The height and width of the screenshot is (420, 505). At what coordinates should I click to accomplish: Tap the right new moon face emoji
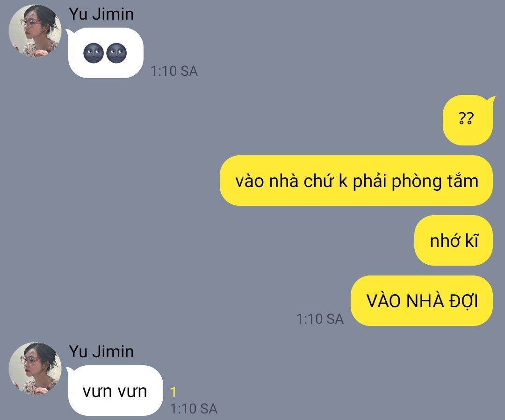coord(116,53)
